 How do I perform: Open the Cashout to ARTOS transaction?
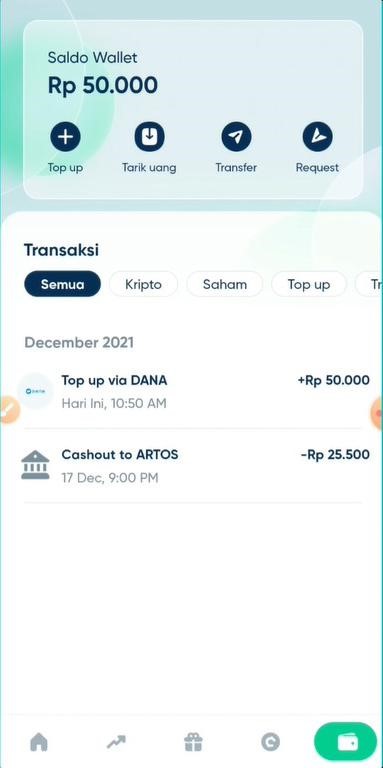pos(193,466)
